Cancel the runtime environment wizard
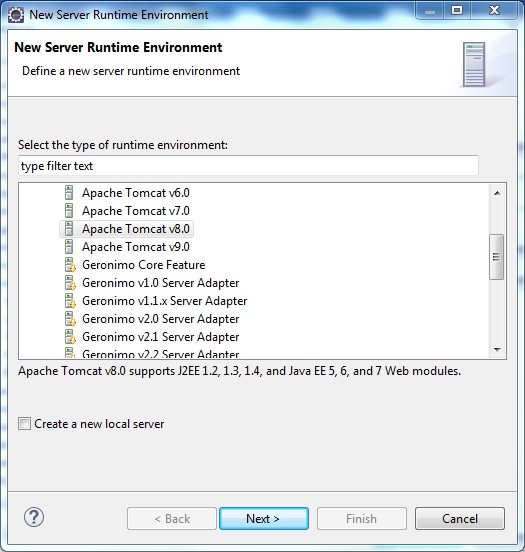This screenshot has width=525, height=552. point(460,518)
